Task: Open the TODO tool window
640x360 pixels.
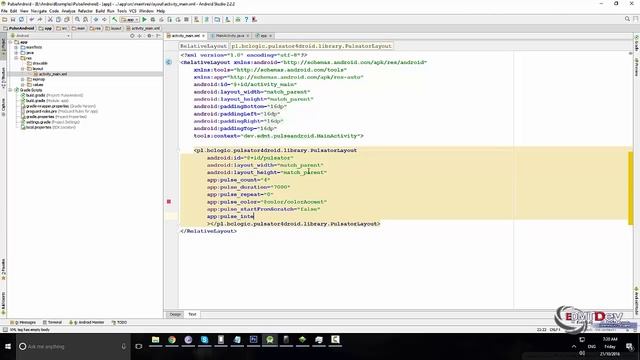Action: click(x=120, y=322)
